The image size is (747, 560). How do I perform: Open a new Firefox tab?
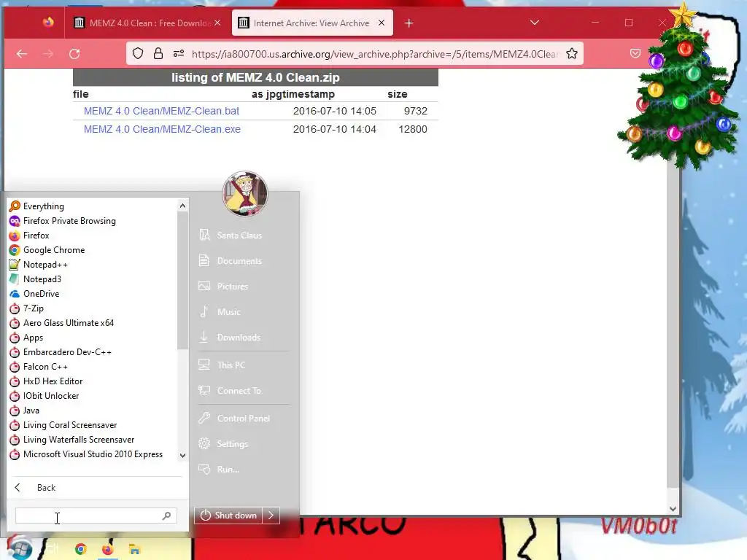[409, 23]
